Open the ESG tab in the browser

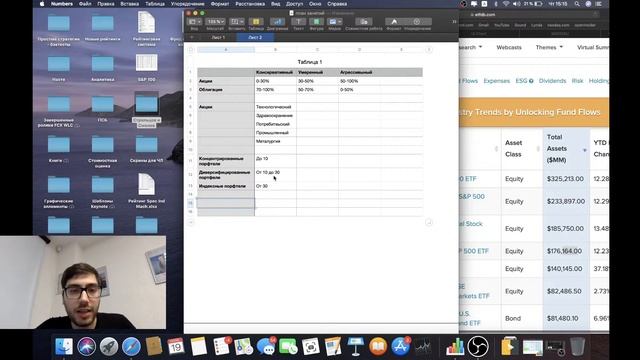(x=524, y=81)
